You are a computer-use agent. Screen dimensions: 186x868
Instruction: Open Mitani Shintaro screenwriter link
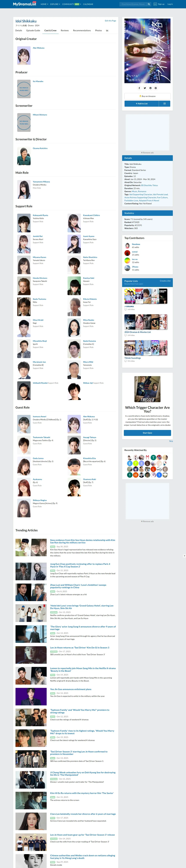40,115
